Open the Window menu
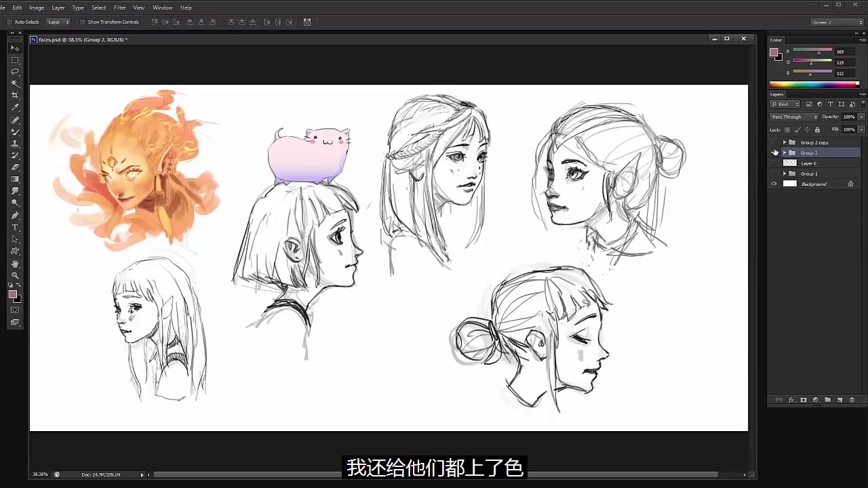Viewport: 868px width, 488px height. pos(162,7)
